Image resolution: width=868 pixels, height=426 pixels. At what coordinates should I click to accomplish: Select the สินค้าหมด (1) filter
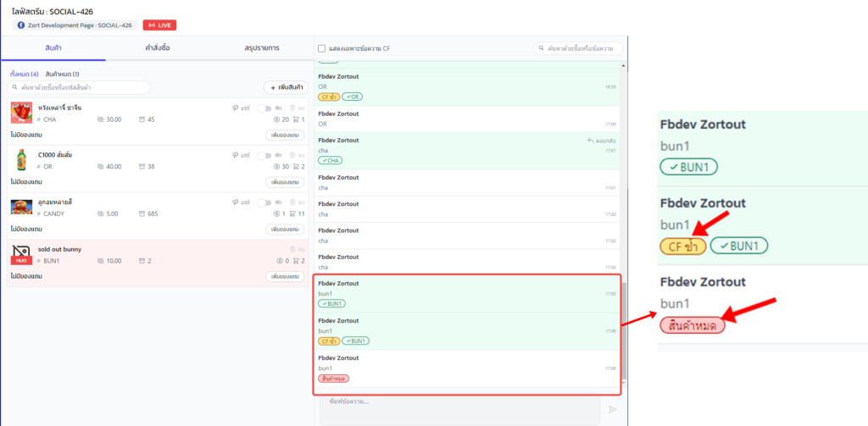point(62,75)
